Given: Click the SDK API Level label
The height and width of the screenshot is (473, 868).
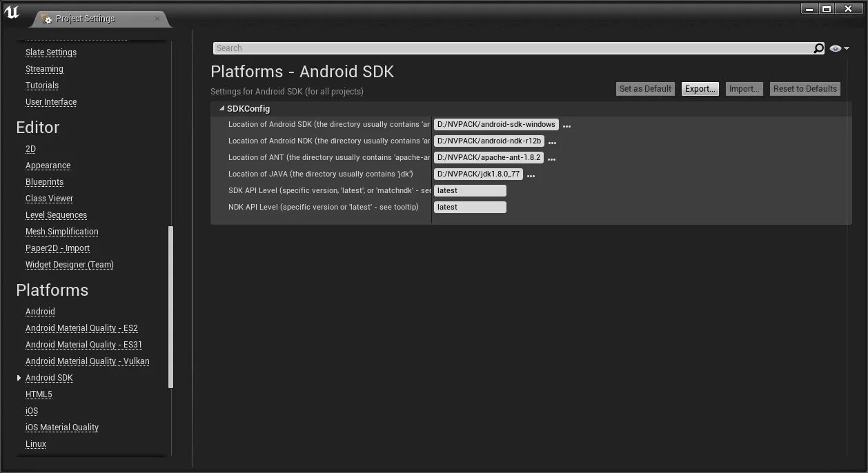Looking at the screenshot, I should click(330, 190).
